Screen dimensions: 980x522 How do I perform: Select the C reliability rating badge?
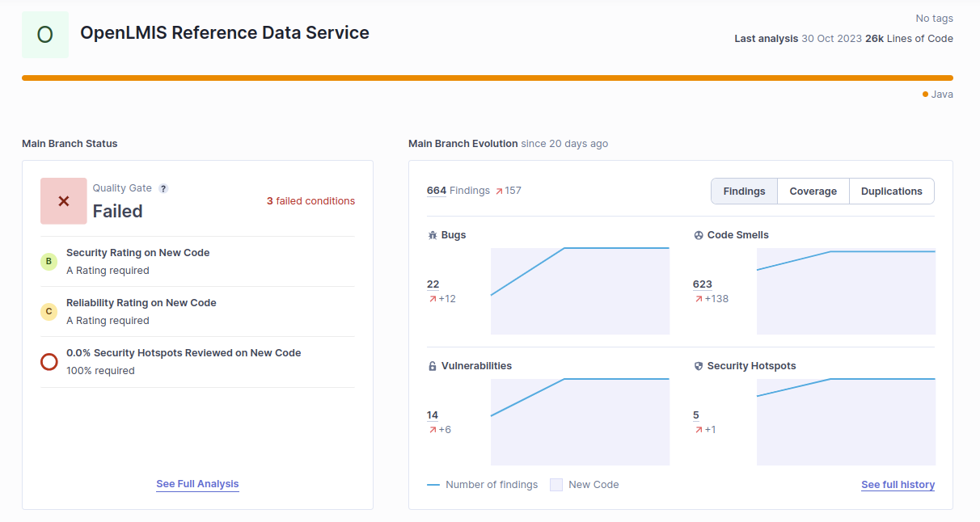[x=49, y=311]
